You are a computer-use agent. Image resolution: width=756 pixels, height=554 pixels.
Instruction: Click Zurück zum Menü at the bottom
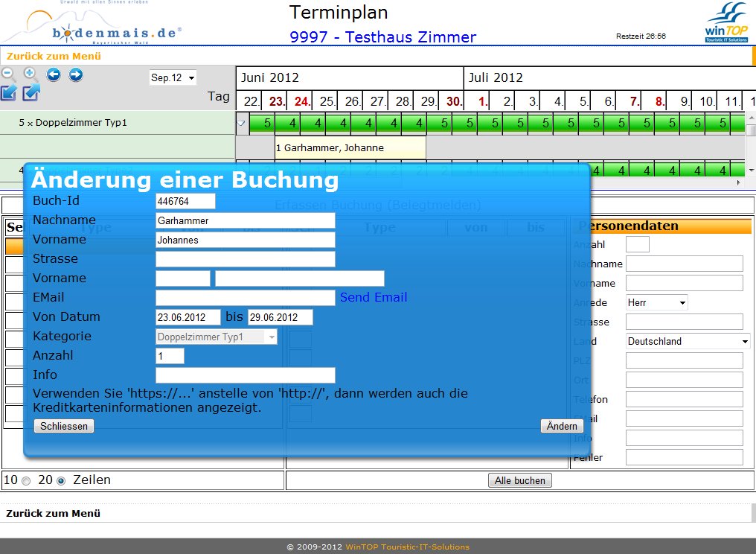(51, 513)
